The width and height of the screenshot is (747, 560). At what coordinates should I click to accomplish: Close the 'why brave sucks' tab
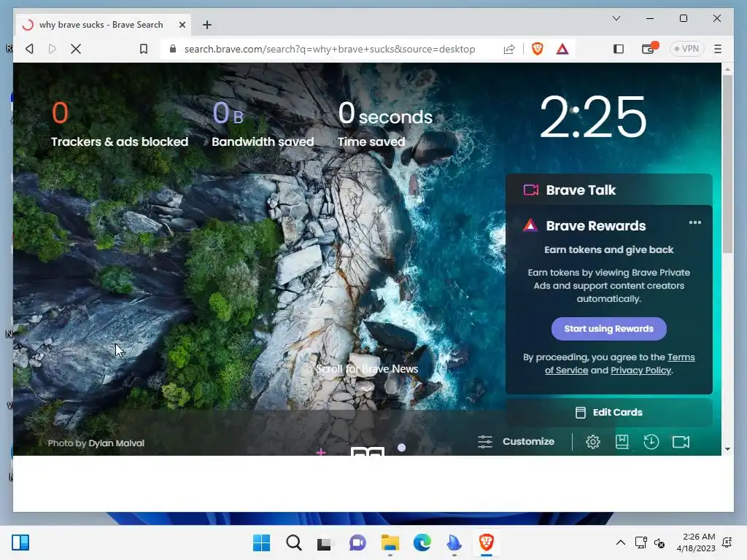click(x=182, y=25)
